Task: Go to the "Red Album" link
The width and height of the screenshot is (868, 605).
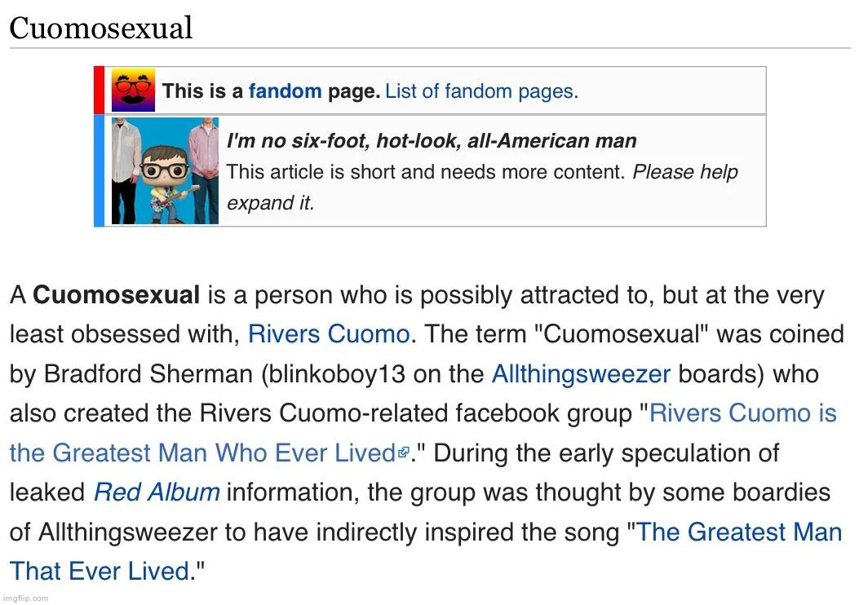Action: pyautogui.click(x=157, y=492)
